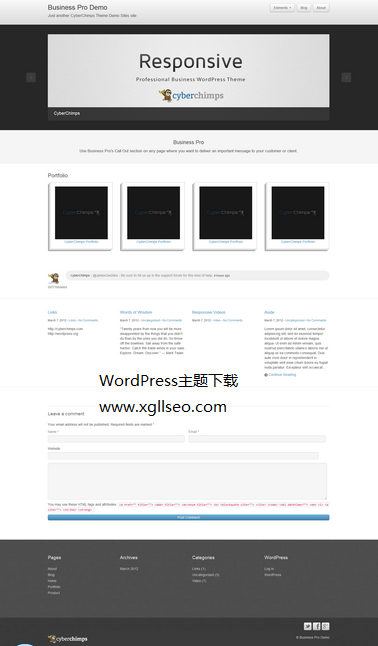Open the Links post title
Viewport: 378px width, 646px height.
tap(52, 312)
